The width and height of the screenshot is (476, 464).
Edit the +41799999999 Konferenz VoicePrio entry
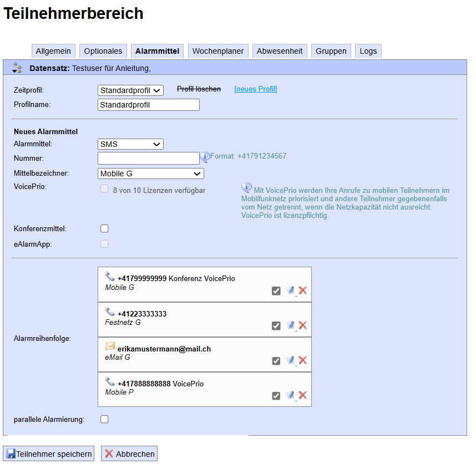(x=291, y=290)
